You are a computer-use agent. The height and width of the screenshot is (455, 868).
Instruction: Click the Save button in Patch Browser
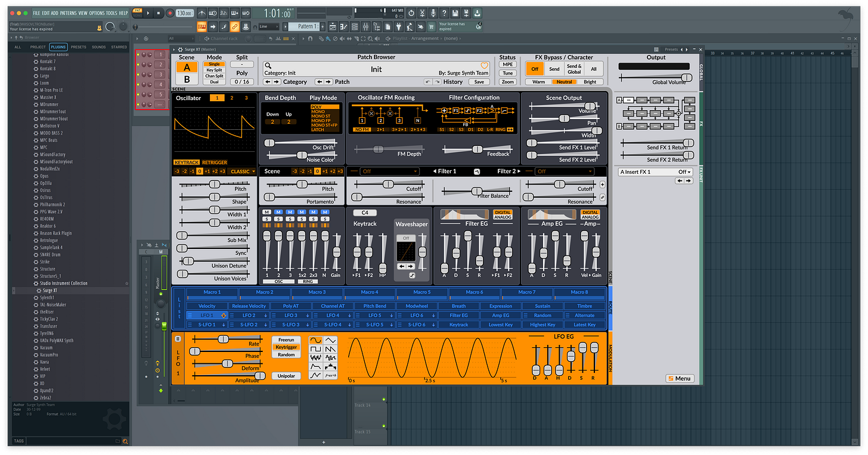pyautogui.click(x=479, y=82)
